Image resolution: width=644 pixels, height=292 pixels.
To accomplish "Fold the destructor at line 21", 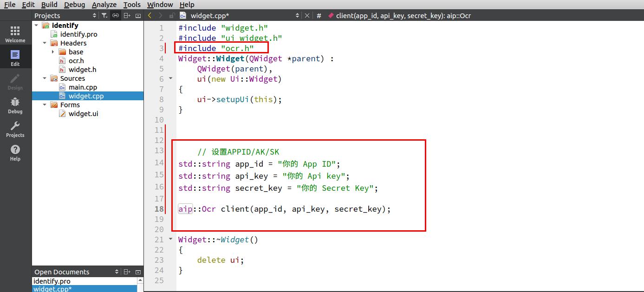I will (170, 239).
